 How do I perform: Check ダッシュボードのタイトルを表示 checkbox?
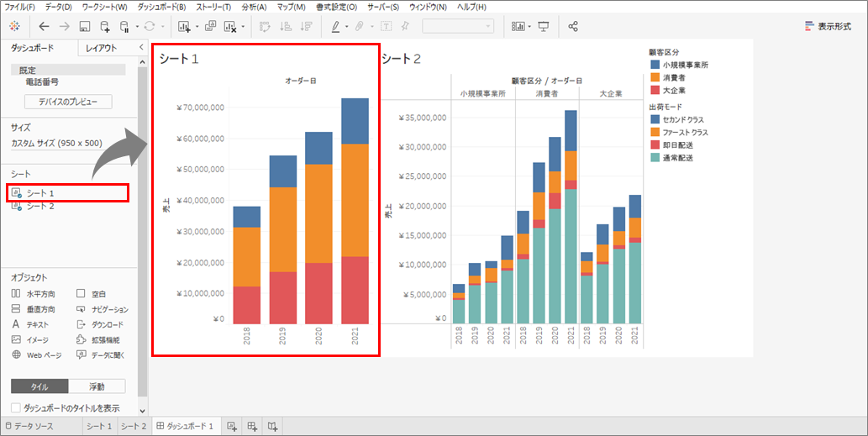15,408
